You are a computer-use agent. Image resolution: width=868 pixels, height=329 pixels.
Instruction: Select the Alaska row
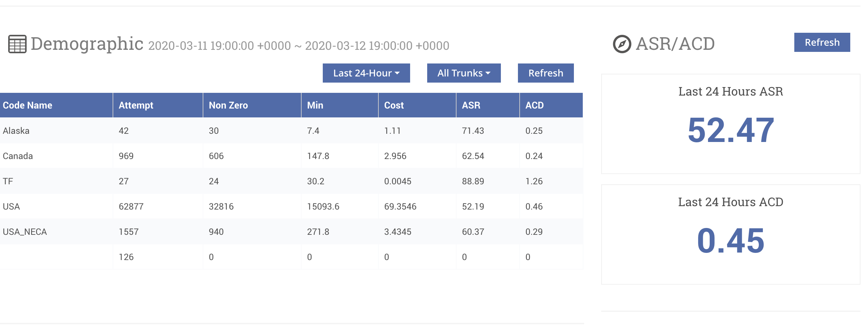(x=16, y=131)
